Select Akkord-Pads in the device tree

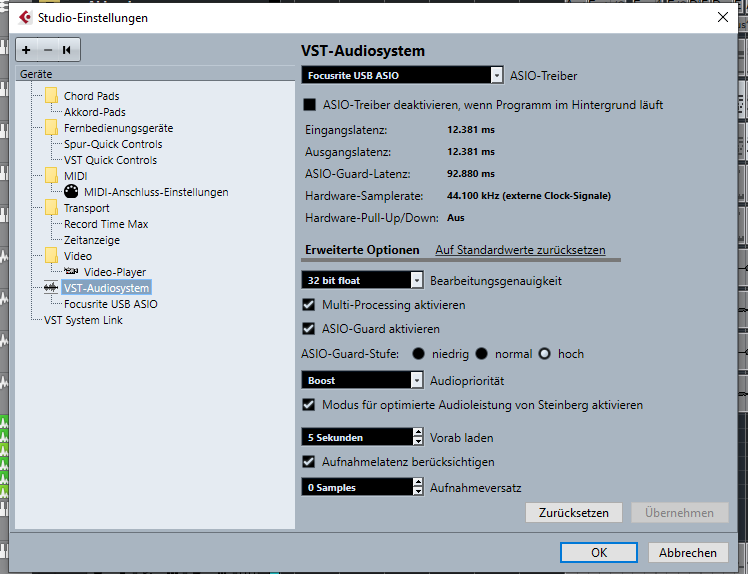pos(95,112)
